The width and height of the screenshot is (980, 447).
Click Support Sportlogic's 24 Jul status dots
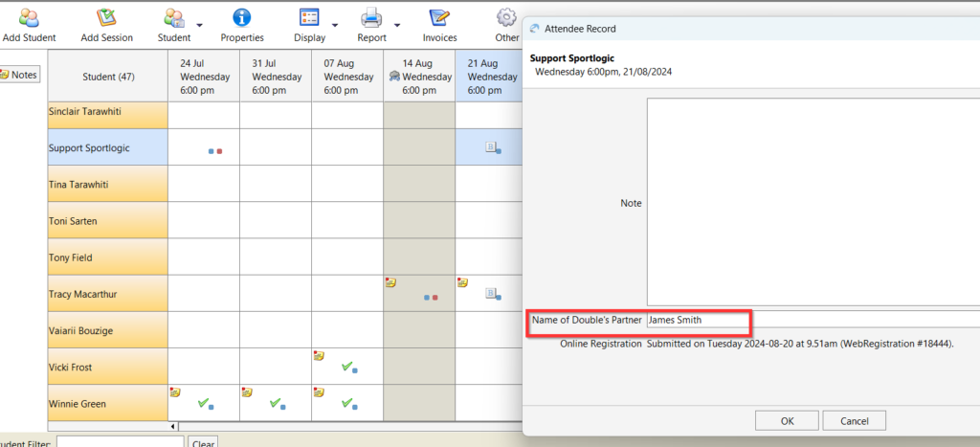tap(215, 151)
